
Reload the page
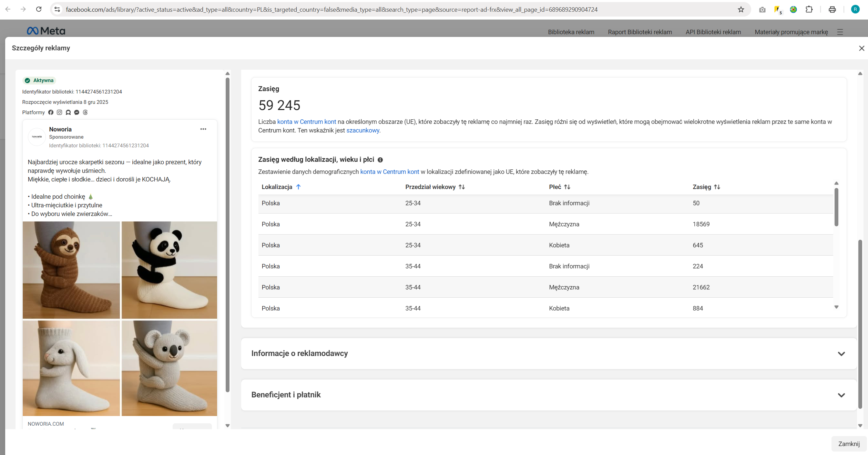(39, 9)
